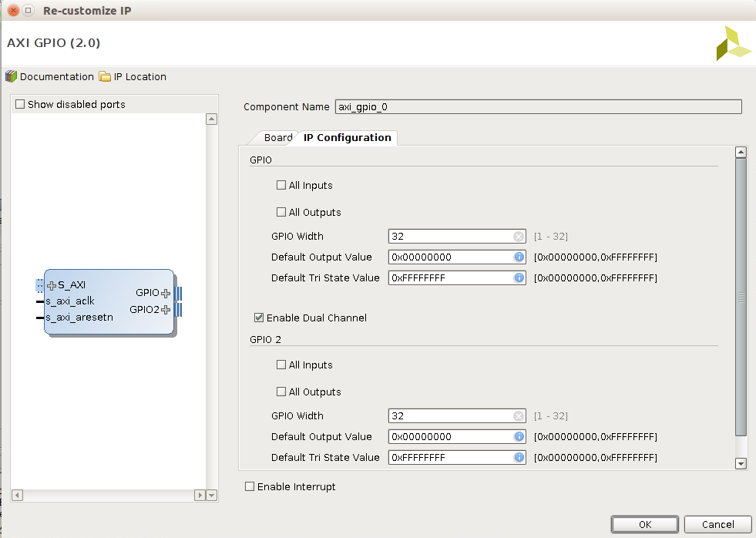Check All Outputs under GPIO 2 section
Screen dimensions: 756x538
281,392
